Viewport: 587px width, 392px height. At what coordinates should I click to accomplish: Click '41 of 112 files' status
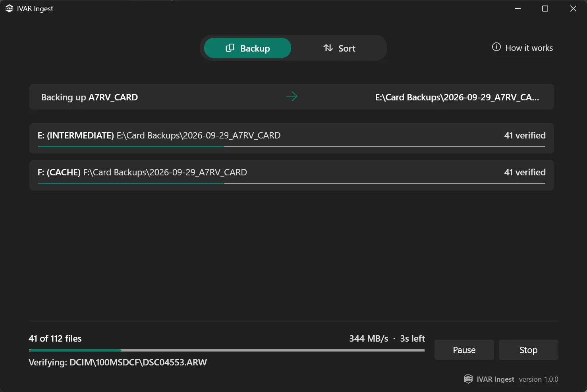coord(55,338)
